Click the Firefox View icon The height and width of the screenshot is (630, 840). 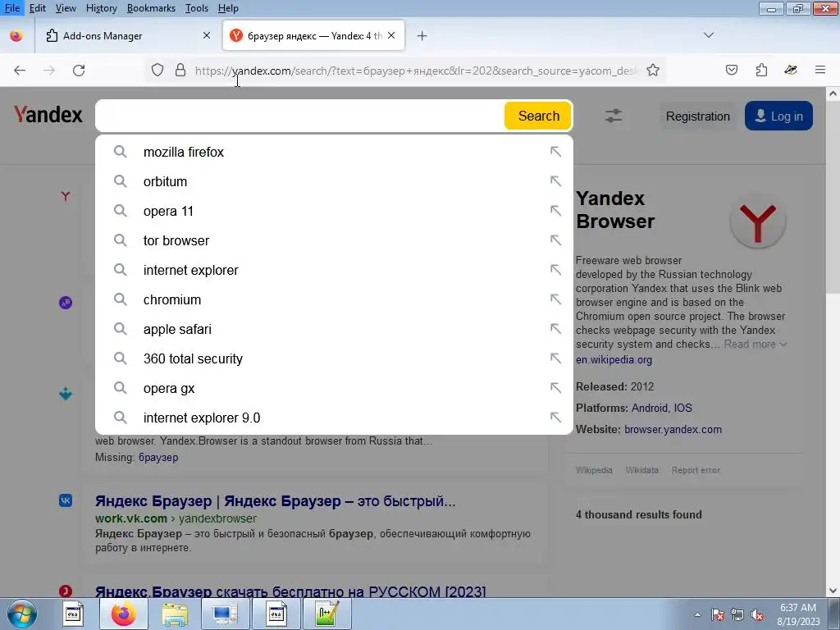point(16,36)
